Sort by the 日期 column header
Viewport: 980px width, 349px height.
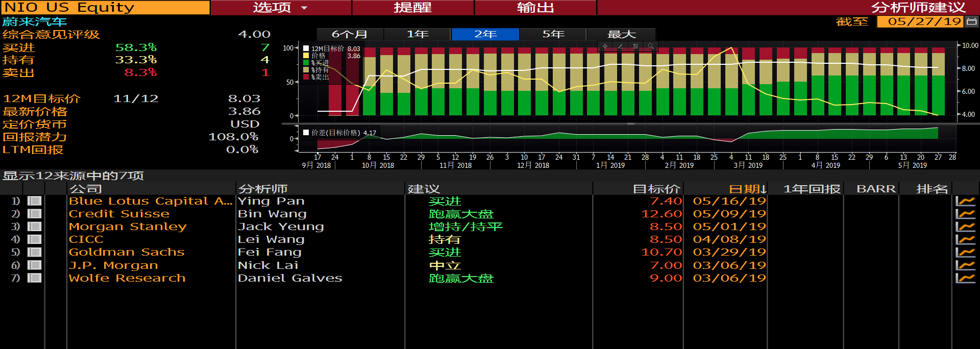[x=725, y=189]
